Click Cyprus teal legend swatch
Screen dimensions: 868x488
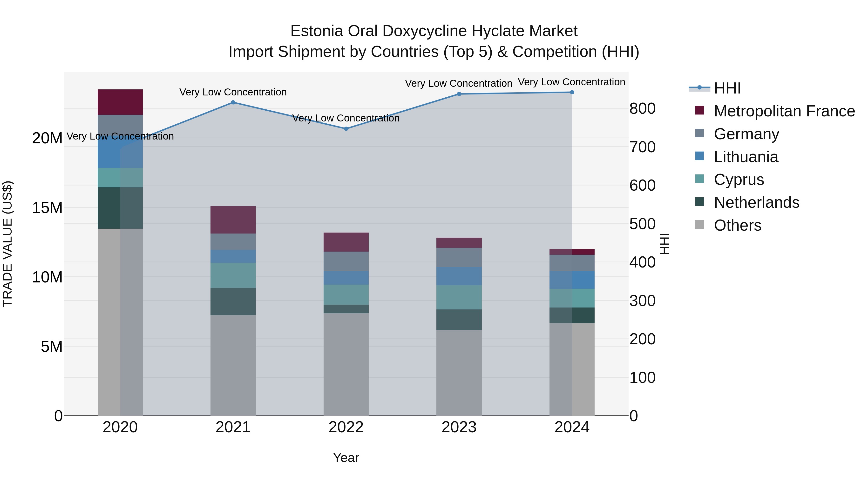699,179
